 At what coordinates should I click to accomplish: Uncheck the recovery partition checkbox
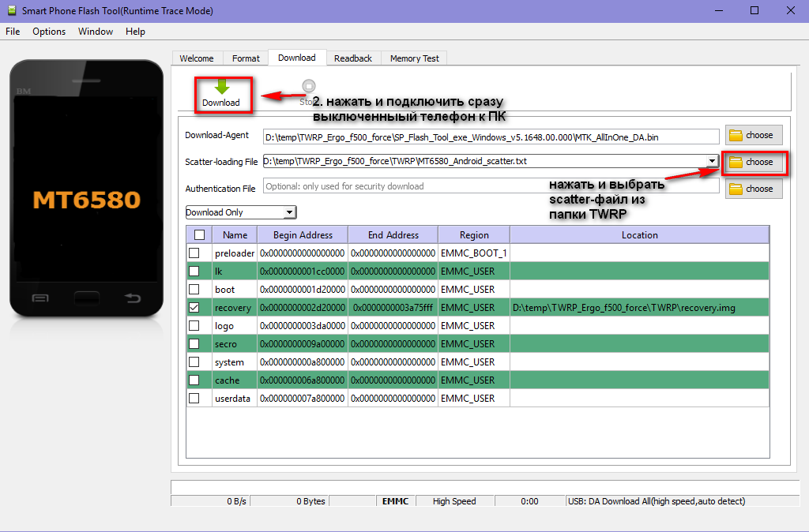coord(194,308)
